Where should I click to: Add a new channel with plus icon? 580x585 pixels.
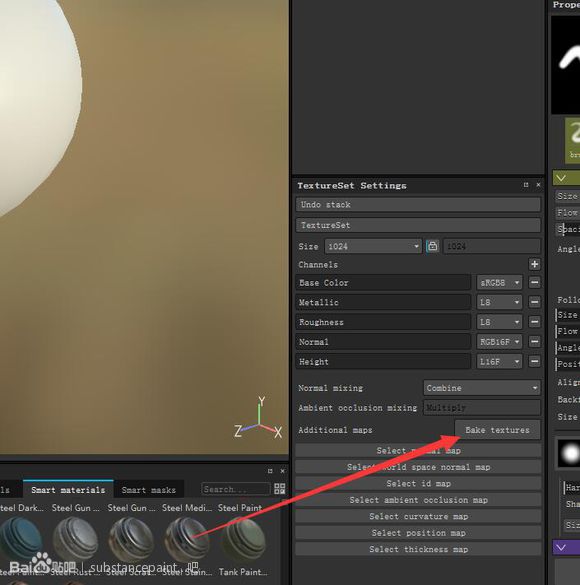pyautogui.click(x=534, y=264)
